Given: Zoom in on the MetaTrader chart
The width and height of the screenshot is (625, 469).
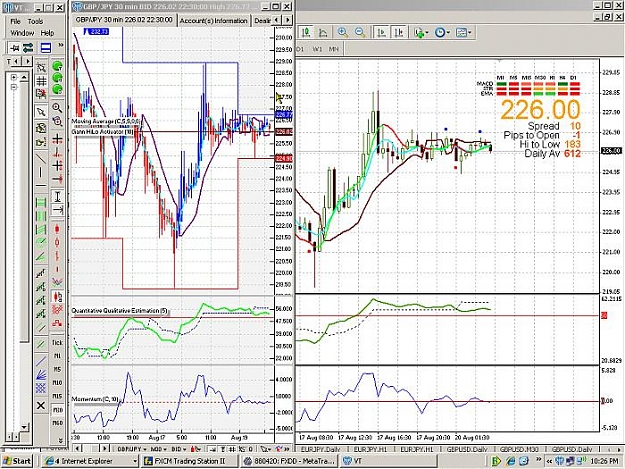Looking at the screenshot, I should [x=342, y=32].
